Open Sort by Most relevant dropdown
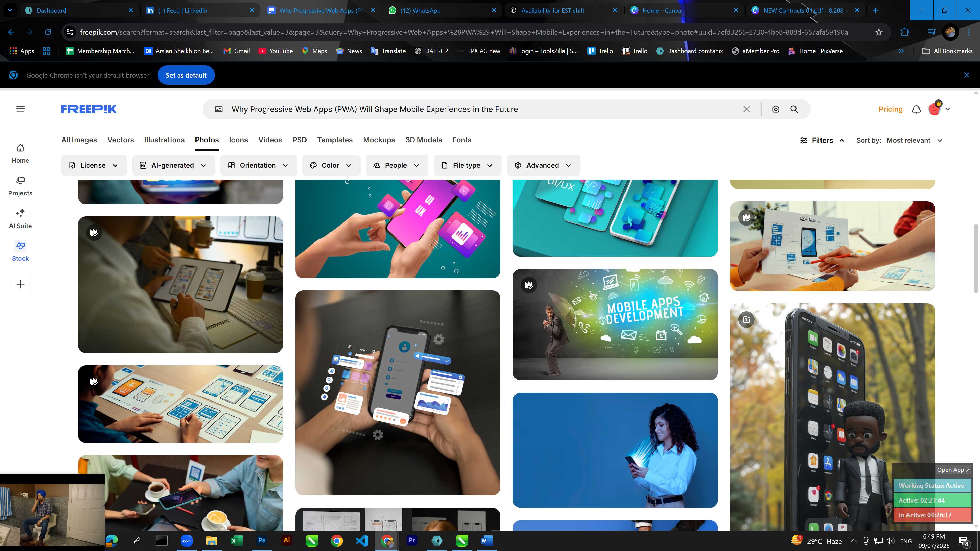 [x=915, y=140]
